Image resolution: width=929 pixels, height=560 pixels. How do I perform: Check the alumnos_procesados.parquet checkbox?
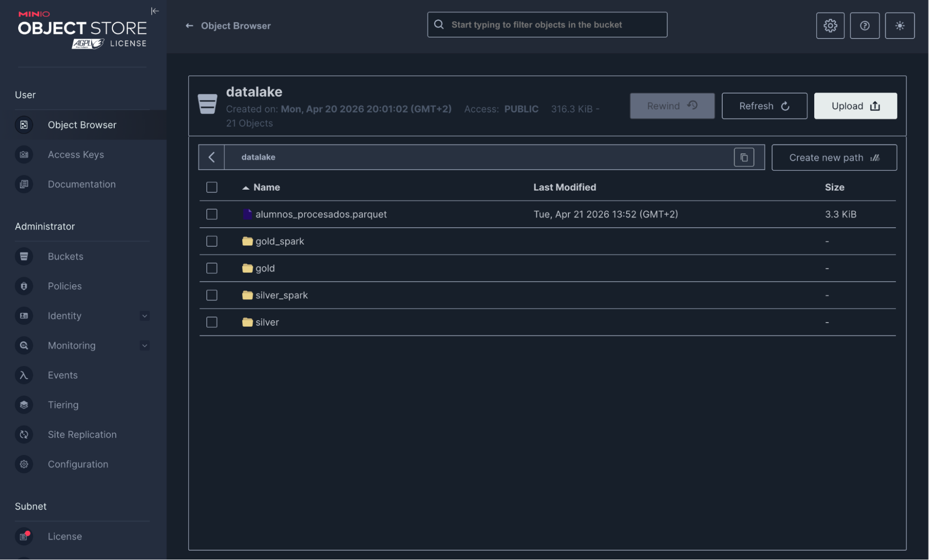[212, 214]
